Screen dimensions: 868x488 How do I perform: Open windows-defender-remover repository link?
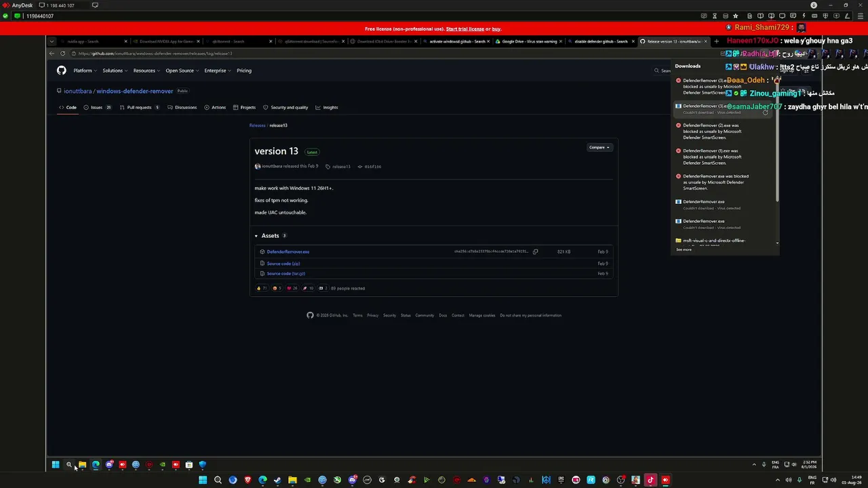[134, 91]
